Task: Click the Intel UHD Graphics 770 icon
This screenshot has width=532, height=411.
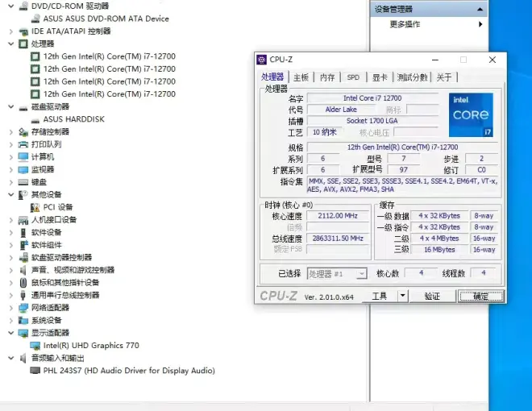Action: point(35,346)
